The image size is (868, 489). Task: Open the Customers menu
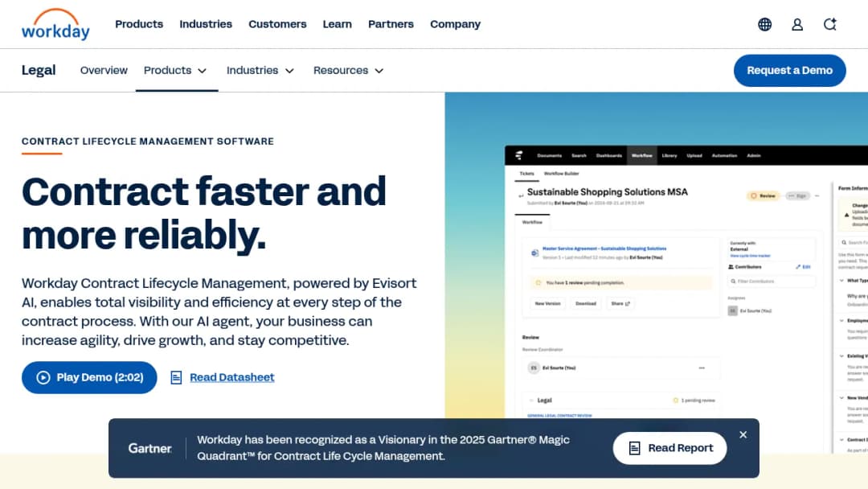(277, 24)
